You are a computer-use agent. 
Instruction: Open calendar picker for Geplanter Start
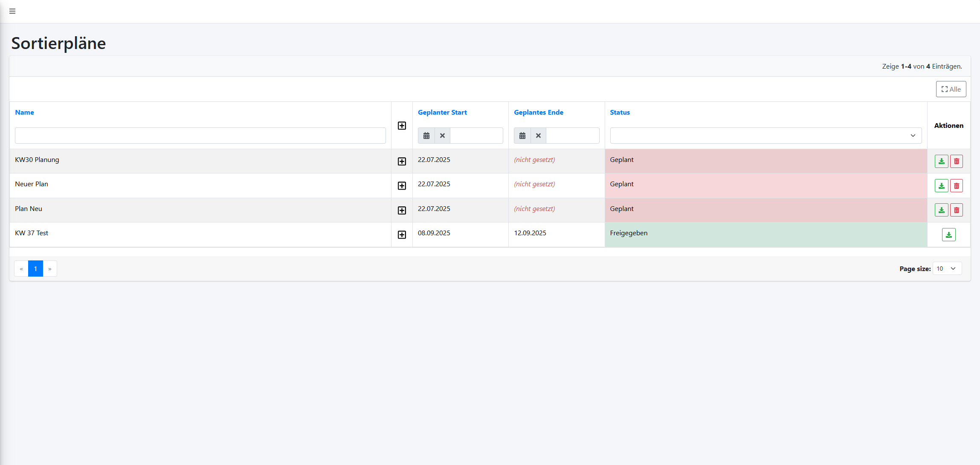(x=426, y=136)
